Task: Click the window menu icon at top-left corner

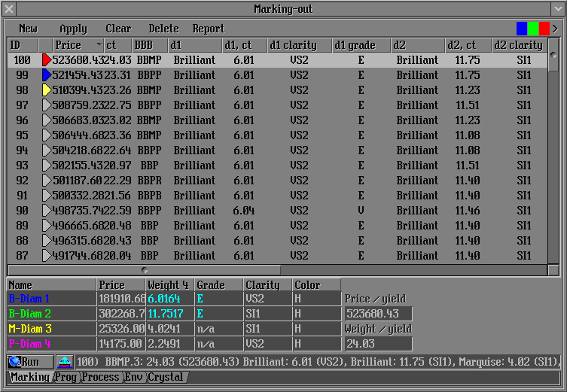Action: coord(11,9)
